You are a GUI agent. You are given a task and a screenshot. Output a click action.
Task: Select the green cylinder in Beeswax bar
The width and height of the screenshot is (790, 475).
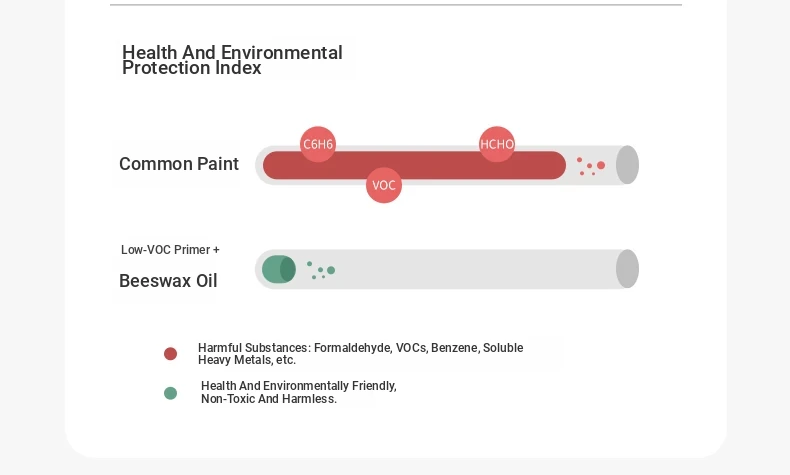point(279,269)
